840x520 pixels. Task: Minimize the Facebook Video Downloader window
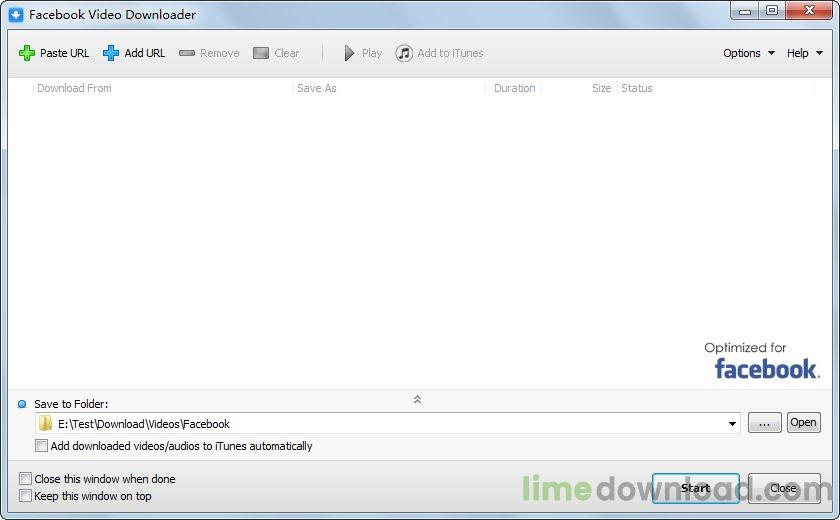click(745, 11)
